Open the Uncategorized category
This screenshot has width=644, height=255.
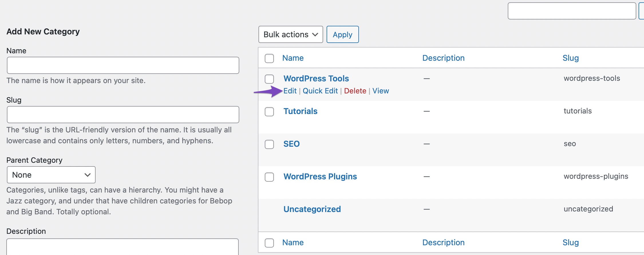(312, 209)
